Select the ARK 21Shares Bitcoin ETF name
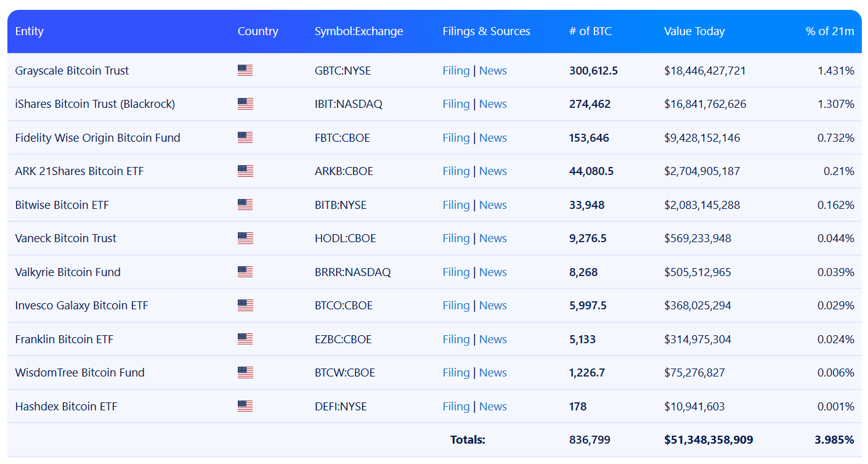The width and height of the screenshot is (868, 464). tap(79, 171)
